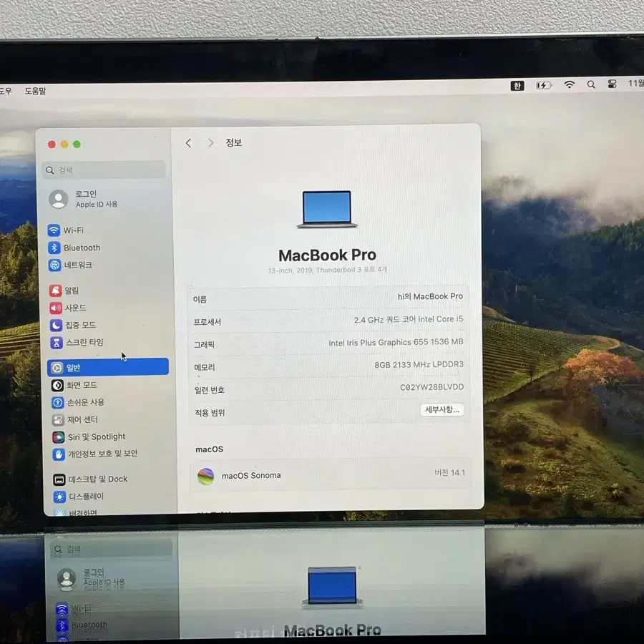Open Control Center icon in menu bar
This screenshot has width=644, height=644.
click(x=612, y=84)
